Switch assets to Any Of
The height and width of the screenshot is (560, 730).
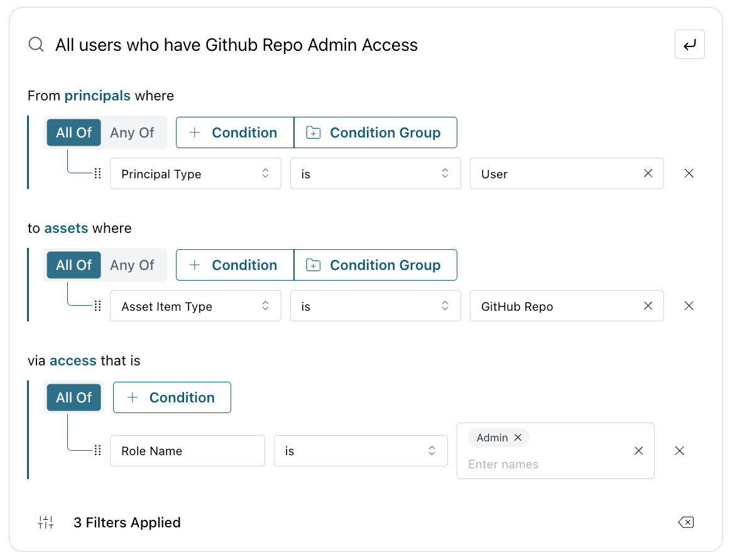tap(132, 265)
